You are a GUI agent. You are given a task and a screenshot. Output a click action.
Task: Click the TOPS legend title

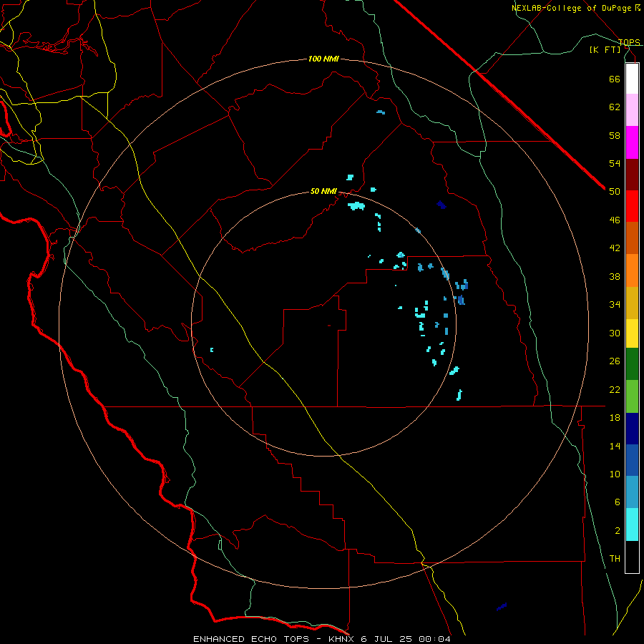pyautogui.click(x=629, y=42)
